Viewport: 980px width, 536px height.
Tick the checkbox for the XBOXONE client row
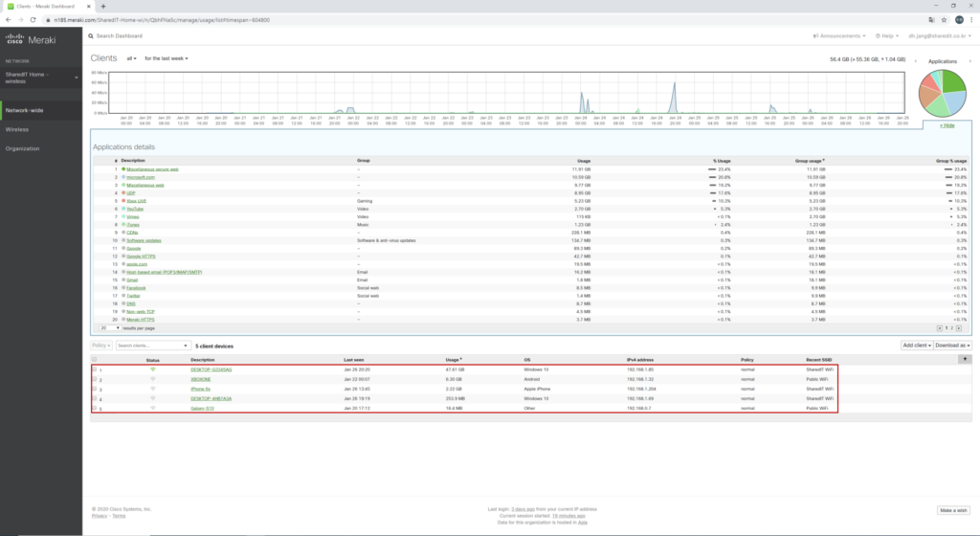[95, 379]
